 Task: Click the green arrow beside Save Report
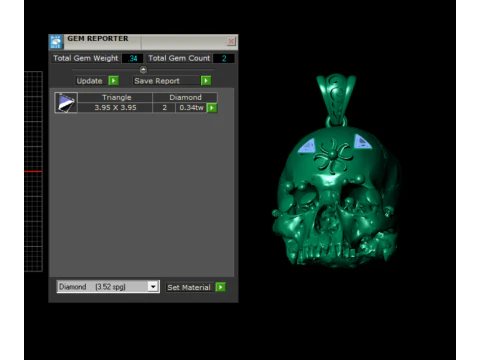pyautogui.click(x=206, y=81)
